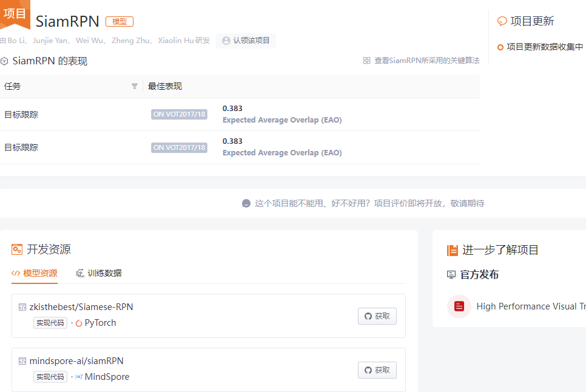
Task: Click the MindSpore framework label
Action: pyautogui.click(x=107, y=377)
